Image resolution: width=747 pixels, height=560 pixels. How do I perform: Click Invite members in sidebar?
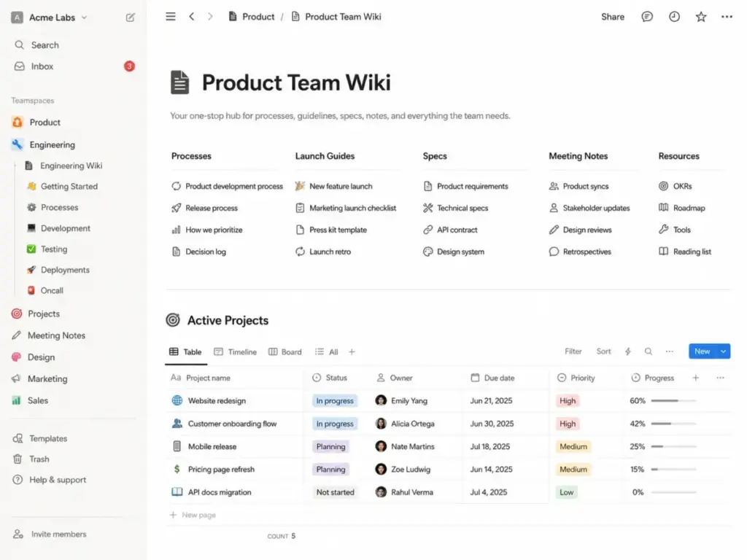click(x=50, y=534)
